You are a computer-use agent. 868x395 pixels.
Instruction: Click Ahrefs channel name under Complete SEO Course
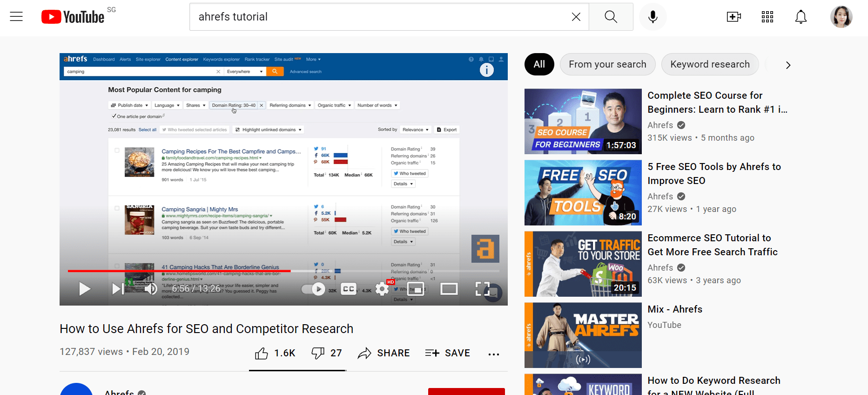(x=660, y=125)
